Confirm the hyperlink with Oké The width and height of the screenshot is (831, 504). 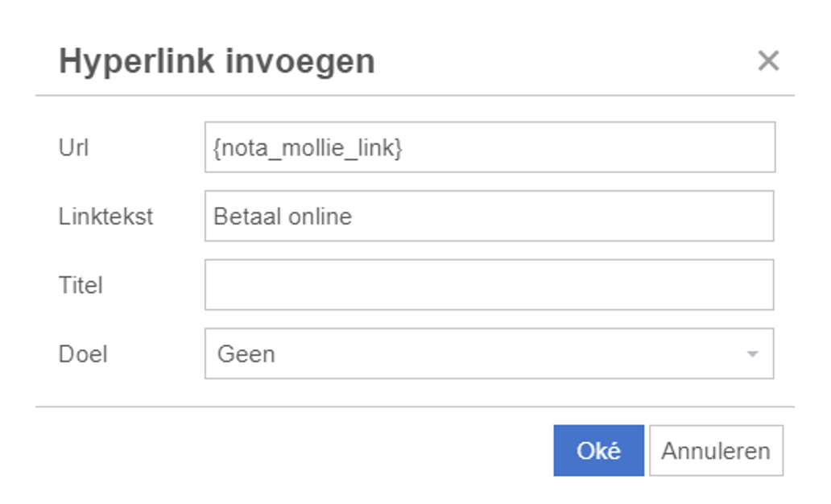[598, 451]
